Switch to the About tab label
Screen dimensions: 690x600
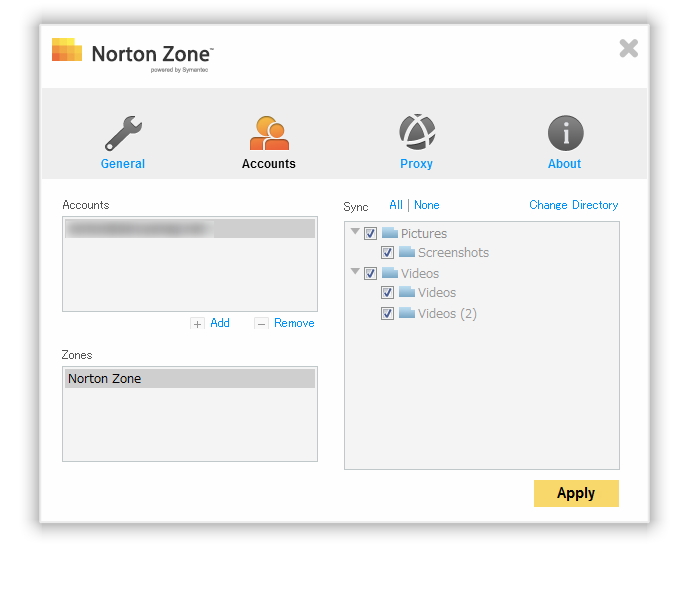[565, 164]
